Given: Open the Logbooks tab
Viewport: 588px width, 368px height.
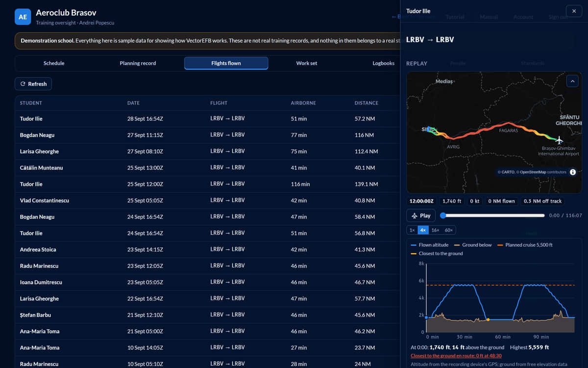Looking at the screenshot, I should click(x=383, y=63).
